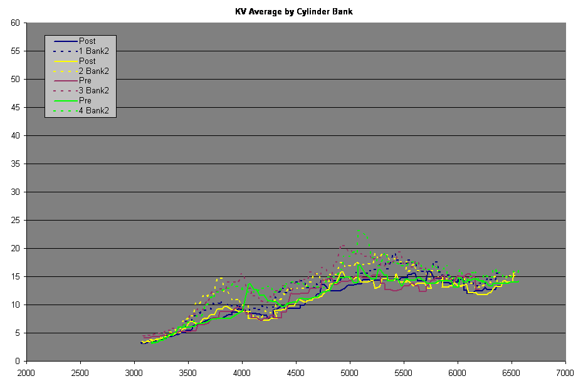The height and width of the screenshot is (391, 588).
Task: Click the solid yellow legend line sample
Action: point(66,61)
